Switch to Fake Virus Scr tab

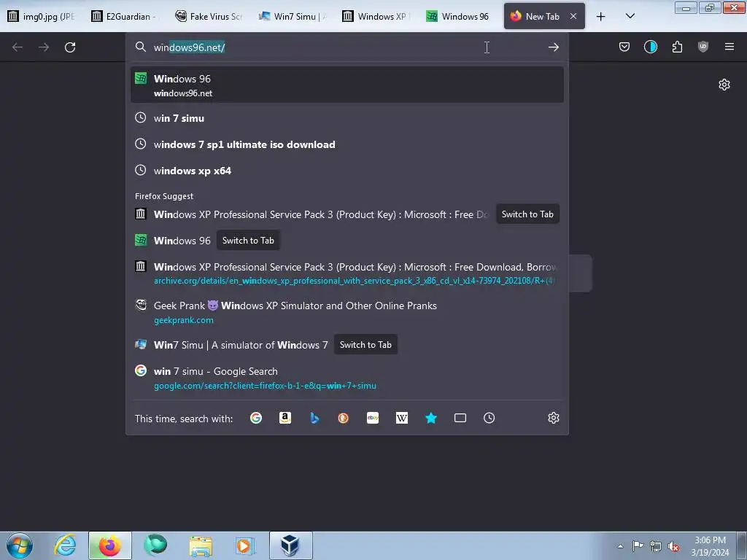pyautogui.click(x=209, y=16)
